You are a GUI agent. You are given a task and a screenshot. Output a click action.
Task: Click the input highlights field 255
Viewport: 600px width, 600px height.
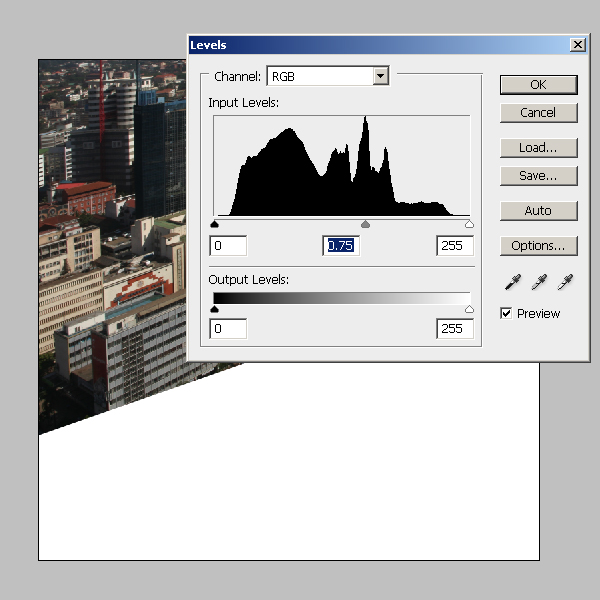[455, 246]
